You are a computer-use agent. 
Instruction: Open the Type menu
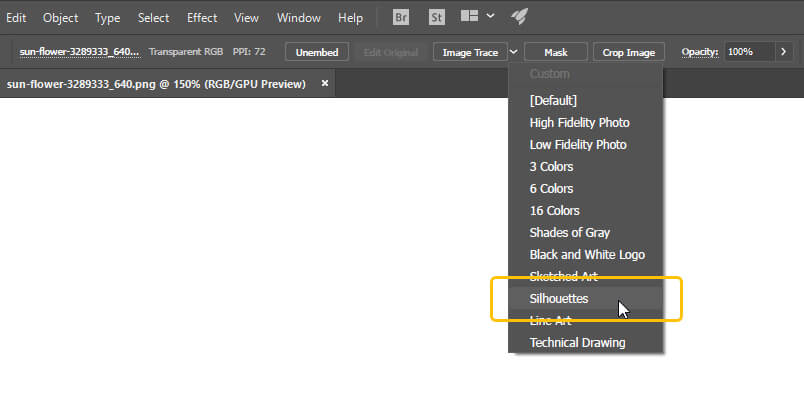(107, 18)
